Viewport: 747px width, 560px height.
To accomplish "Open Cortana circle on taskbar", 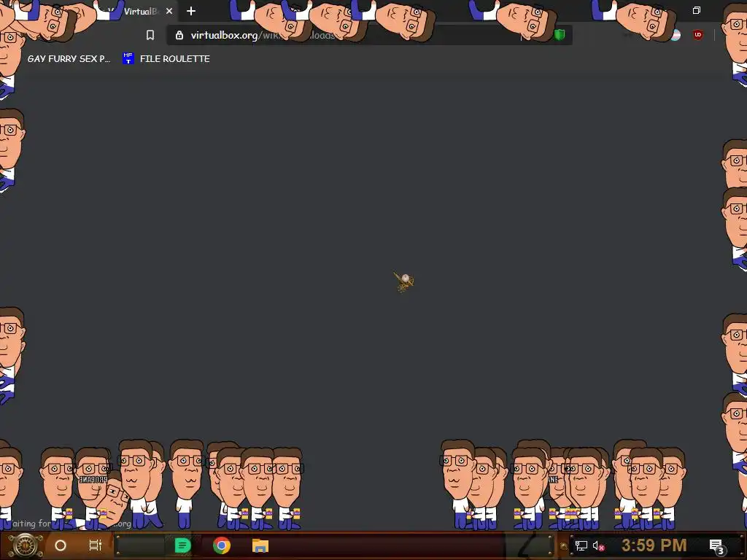I will click(61, 545).
